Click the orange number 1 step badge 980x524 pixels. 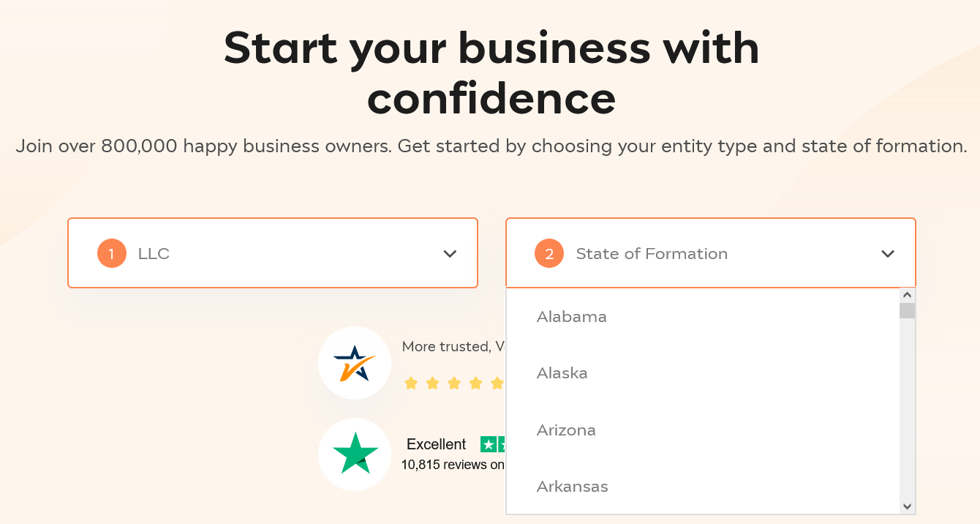pos(112,253)
